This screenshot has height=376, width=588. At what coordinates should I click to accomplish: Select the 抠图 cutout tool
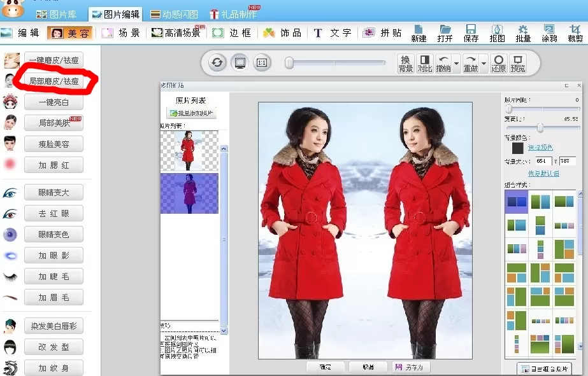pos(498,33)
